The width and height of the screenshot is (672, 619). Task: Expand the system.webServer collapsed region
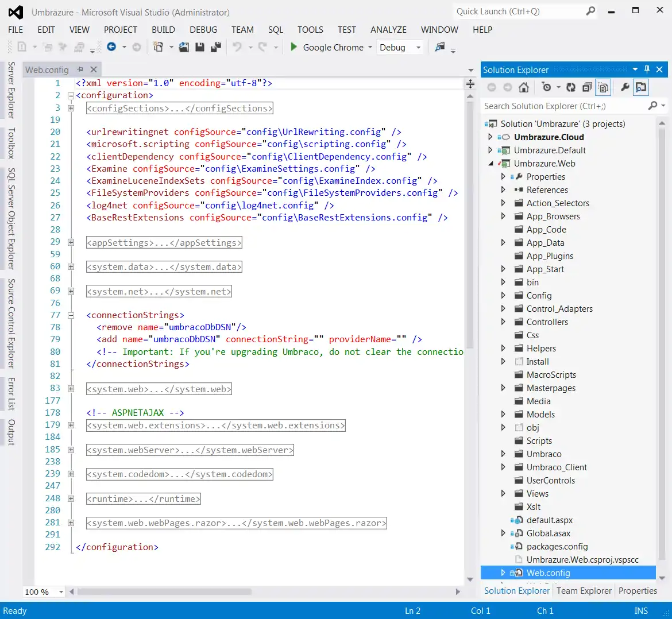71,450
